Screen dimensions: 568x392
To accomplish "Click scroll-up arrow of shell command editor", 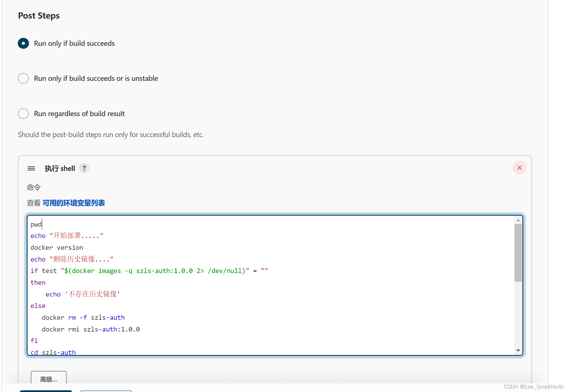I will 518,220.
